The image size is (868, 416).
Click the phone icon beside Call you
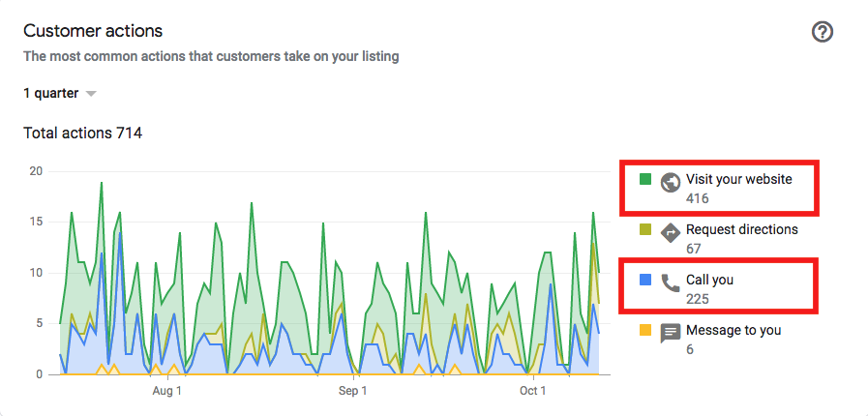671,283
